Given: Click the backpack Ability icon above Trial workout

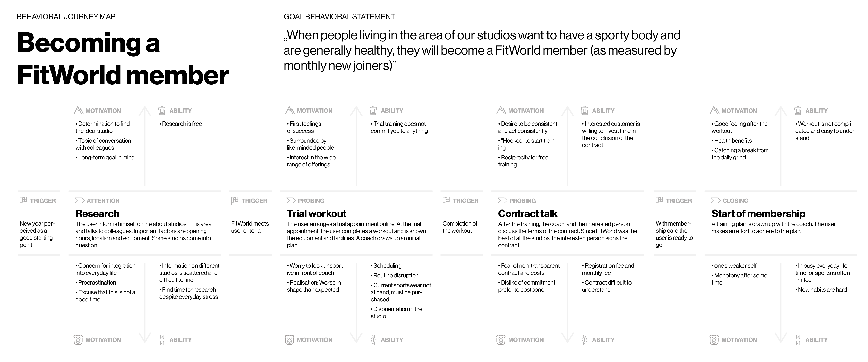Looking at the screenshot, I should [x=373, y=110].
